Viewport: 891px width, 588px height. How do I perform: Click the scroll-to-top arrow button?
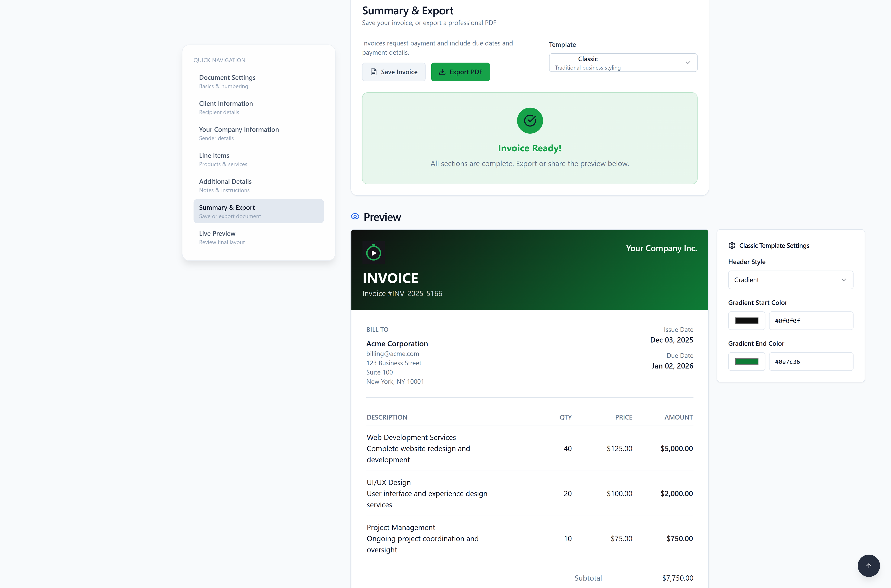pos(869,565)
